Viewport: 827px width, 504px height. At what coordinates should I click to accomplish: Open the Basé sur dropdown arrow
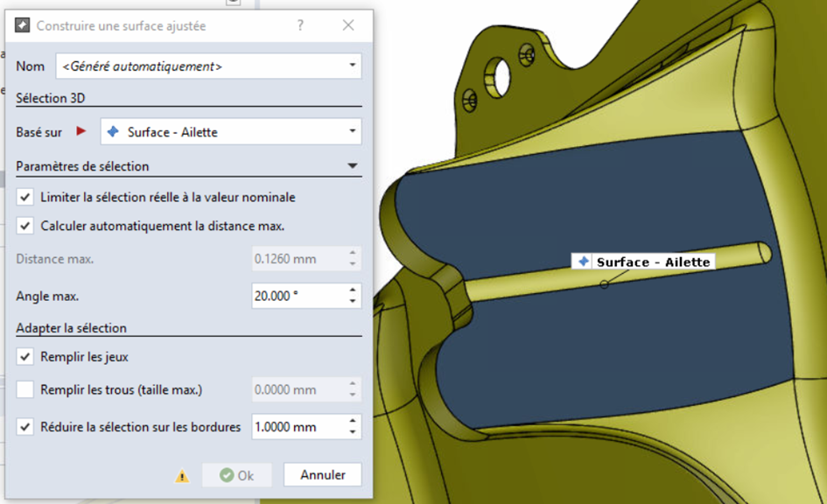click(353, 130)
